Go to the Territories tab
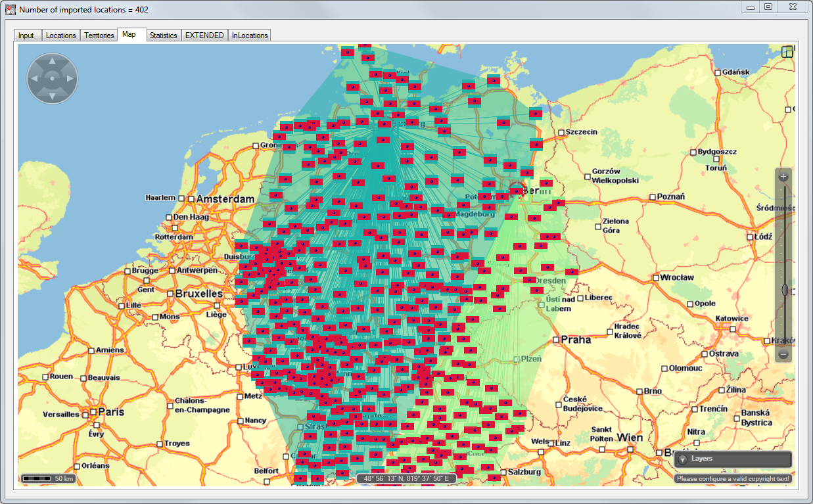This screenshot has height=504, width=813. coord(99,35)
